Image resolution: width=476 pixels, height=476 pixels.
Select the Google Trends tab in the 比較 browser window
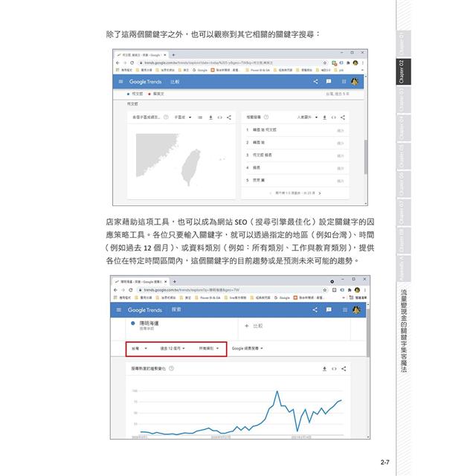coord(141,55)
